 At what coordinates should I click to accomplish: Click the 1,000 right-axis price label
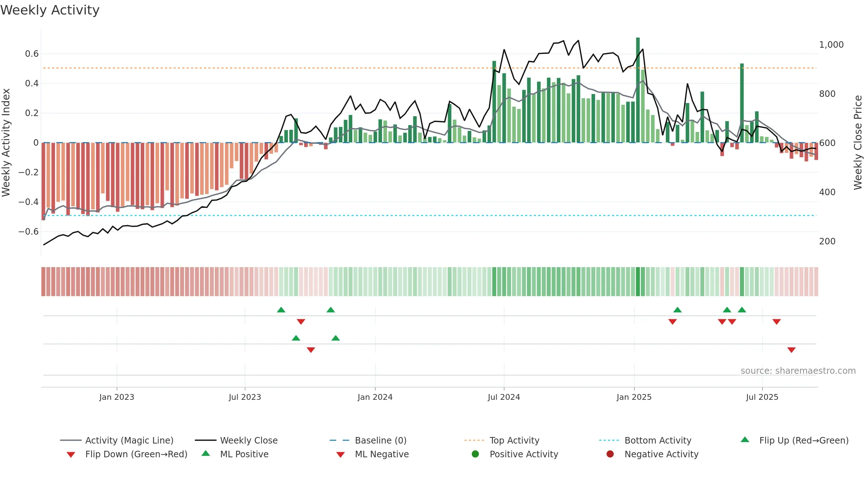tap(831, 45)
